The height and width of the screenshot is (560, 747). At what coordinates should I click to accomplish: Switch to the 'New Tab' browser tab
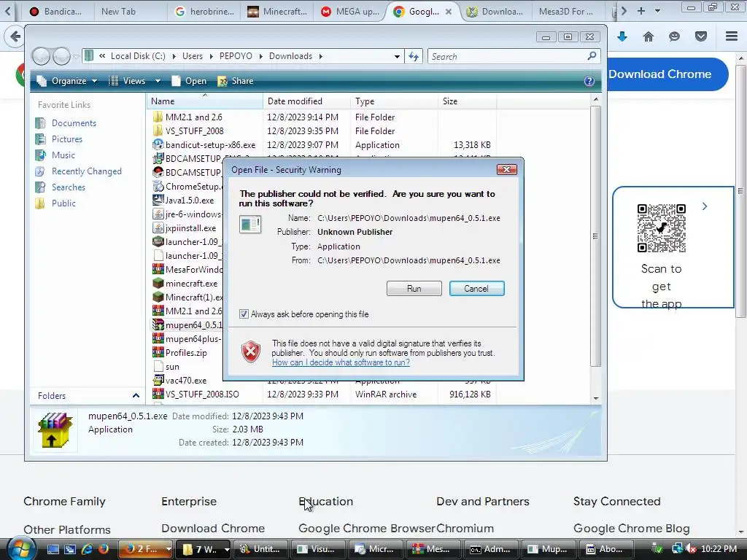pyautogui.click(x=118, y=12)
